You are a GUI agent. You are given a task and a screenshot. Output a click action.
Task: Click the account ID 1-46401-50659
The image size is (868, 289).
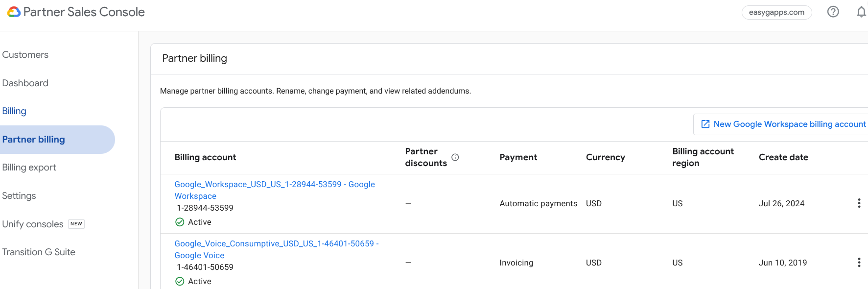[205, 267]
